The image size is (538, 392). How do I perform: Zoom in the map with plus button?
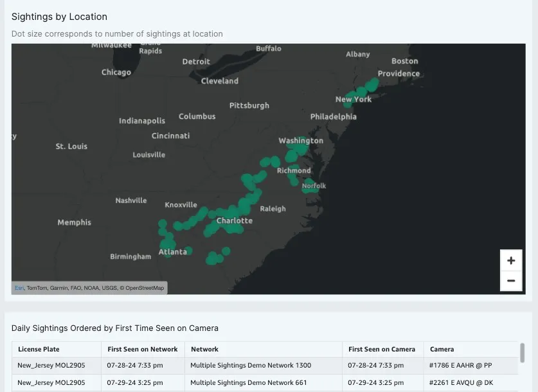[x=511, y=260]
